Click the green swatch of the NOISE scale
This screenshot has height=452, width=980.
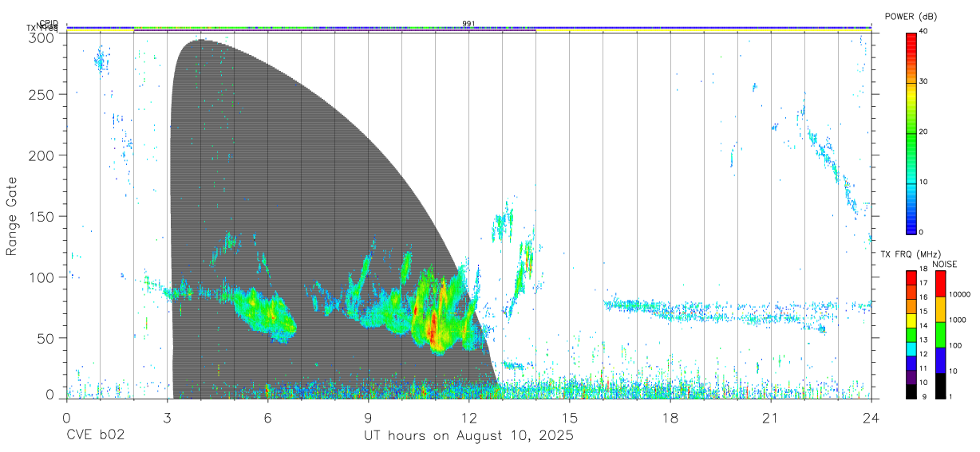(941, 334)
